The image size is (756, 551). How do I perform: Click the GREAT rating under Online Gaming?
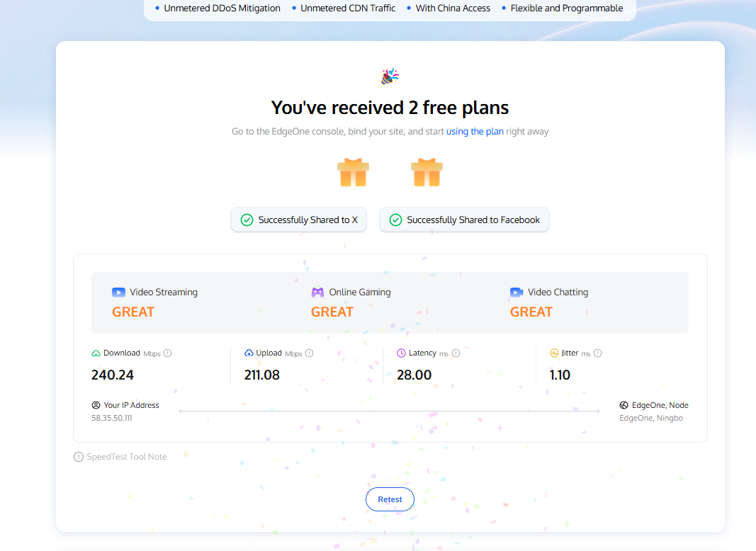332,312
